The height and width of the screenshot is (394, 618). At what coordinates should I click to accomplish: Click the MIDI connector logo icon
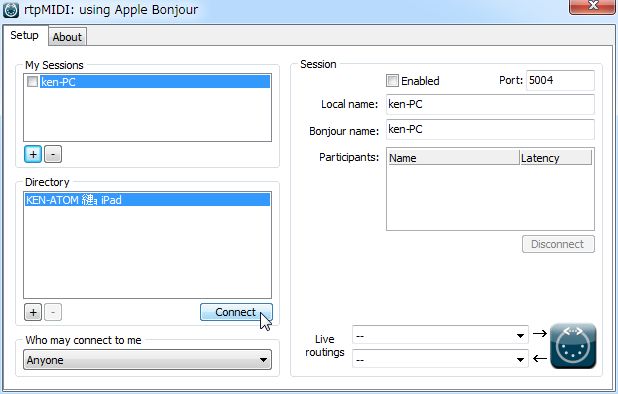coord(573,346)
